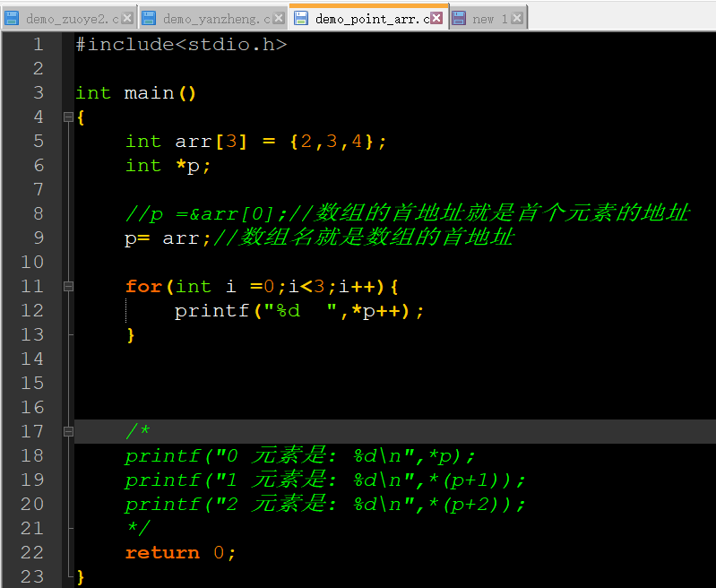Collapse the main function fold at line 4

coord(68,117)
